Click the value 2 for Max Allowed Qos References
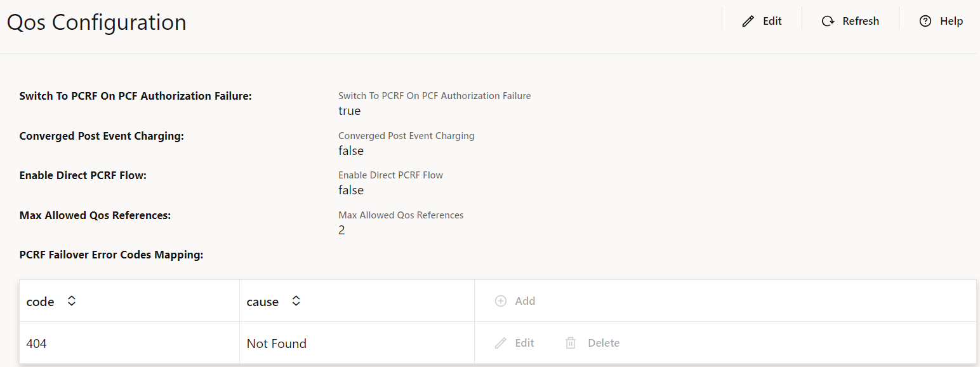Screen dimensions: 980x367 pos(341,230)
